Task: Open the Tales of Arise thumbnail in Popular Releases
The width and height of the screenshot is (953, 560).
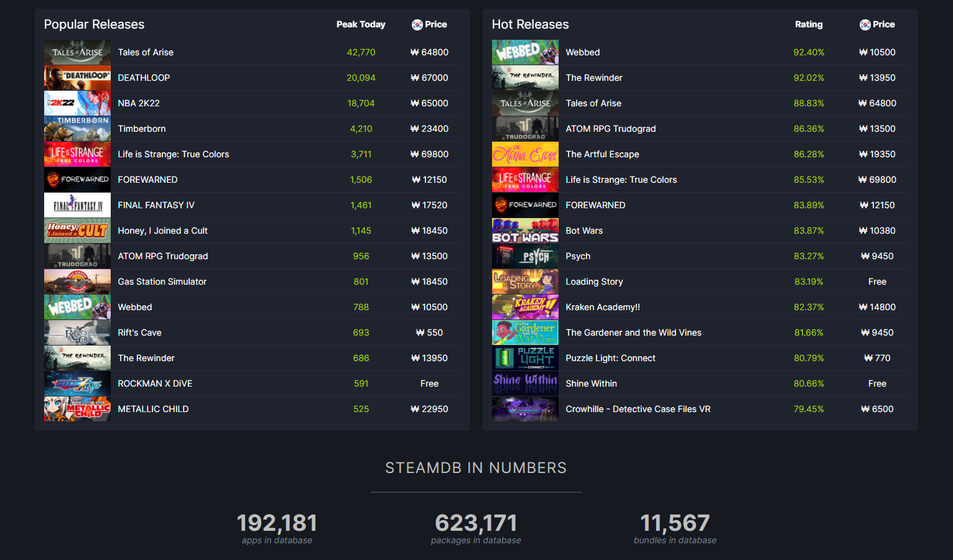Action: coord(77,52)
